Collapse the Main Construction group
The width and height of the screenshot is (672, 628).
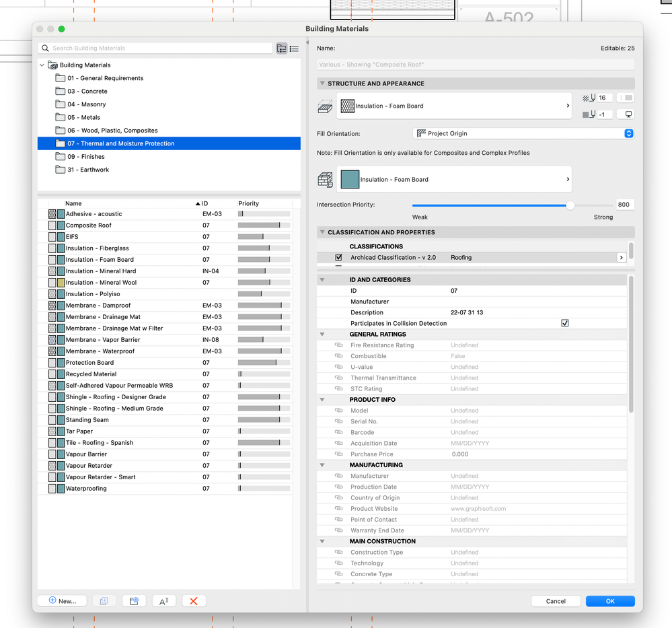[x=322, y=541]
